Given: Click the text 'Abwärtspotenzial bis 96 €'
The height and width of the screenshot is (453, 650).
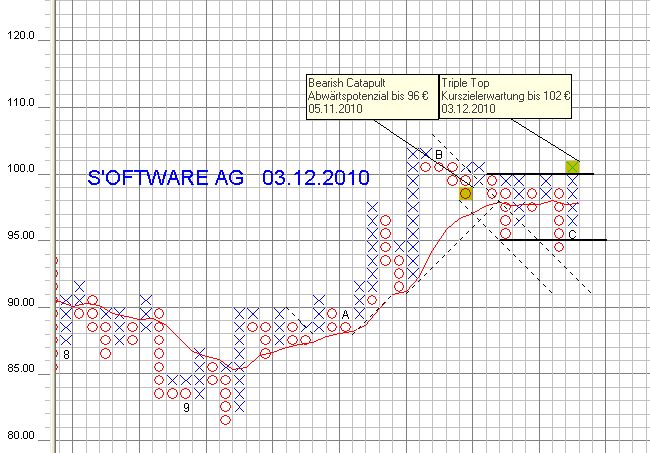Looking at the screenshot, I should point(368,96).
